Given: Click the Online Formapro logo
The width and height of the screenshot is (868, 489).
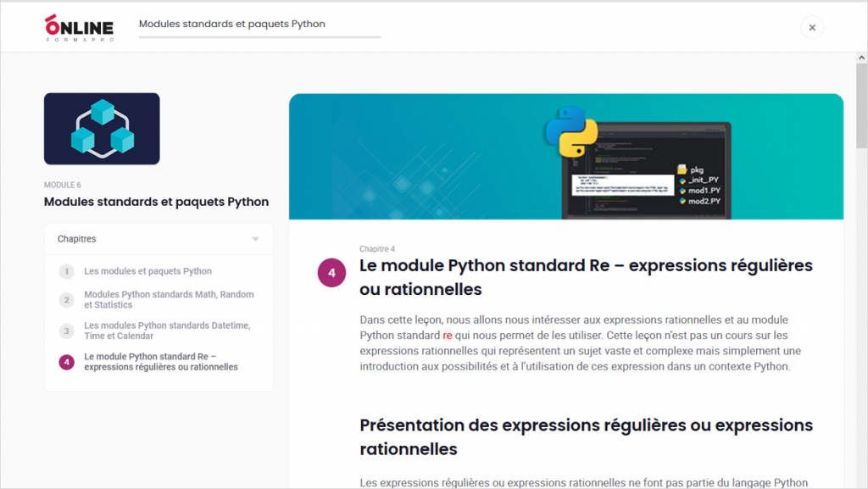Looking at the screenshot, I should [79, 27].
